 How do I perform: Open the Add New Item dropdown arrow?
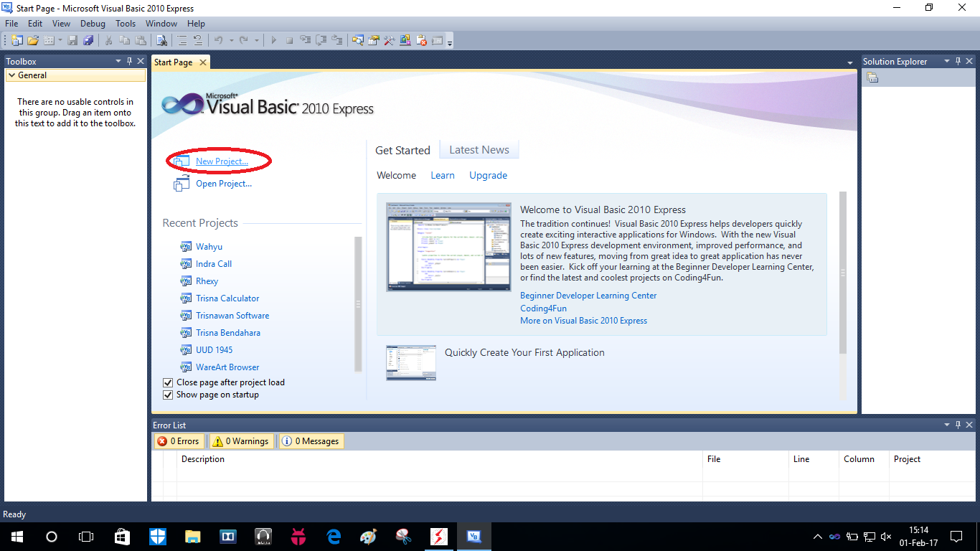[60, 40]
